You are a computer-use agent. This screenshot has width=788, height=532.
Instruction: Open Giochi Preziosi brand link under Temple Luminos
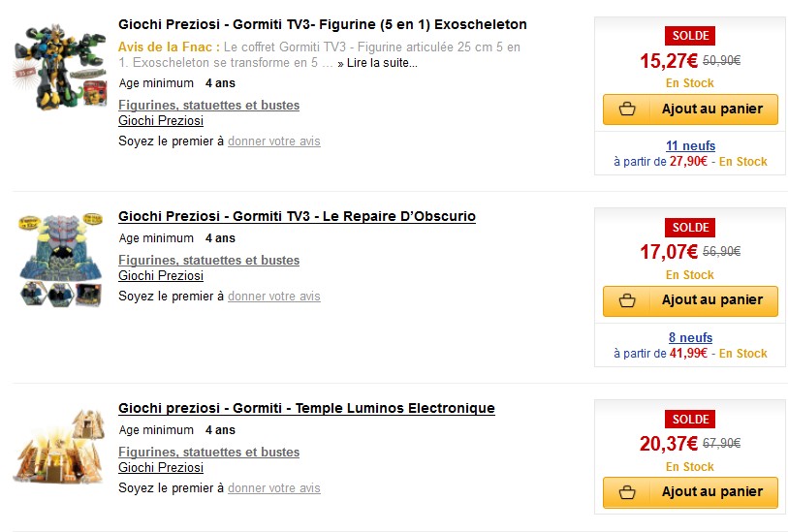click(x=161, y=467)
